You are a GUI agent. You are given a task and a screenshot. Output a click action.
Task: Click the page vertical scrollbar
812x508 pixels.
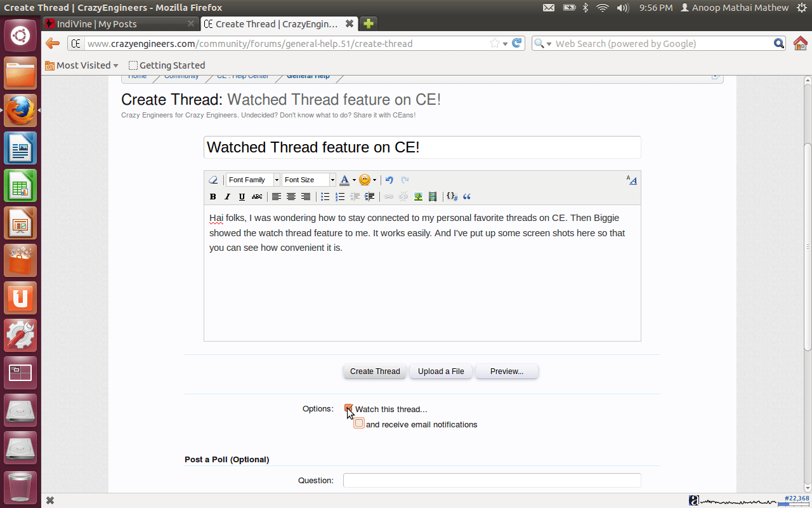click(807, 248)
